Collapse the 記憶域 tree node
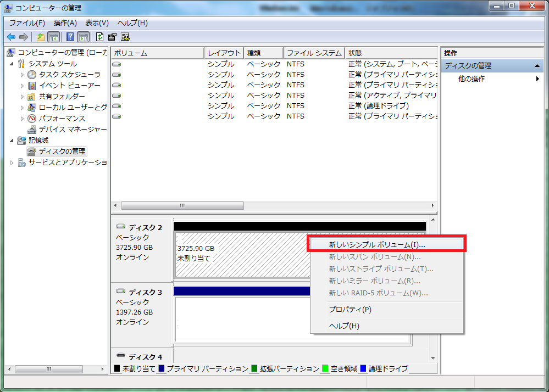This screenshot has height=392, width=549. pos(12,141)
